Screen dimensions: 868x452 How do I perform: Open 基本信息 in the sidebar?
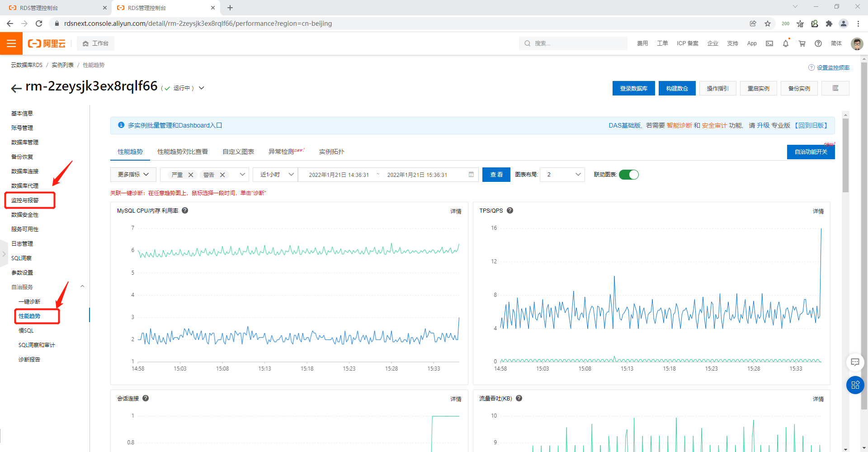pyautogui.click(x=22, y=114)
